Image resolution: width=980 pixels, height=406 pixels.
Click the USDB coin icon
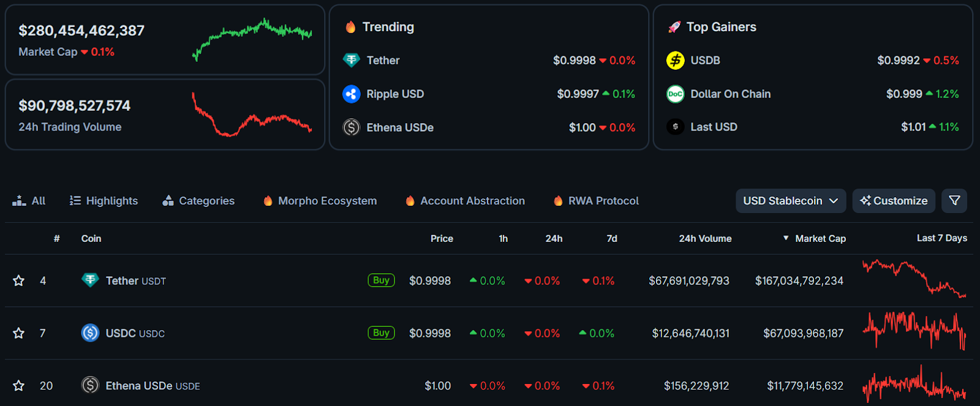(675, 60)
